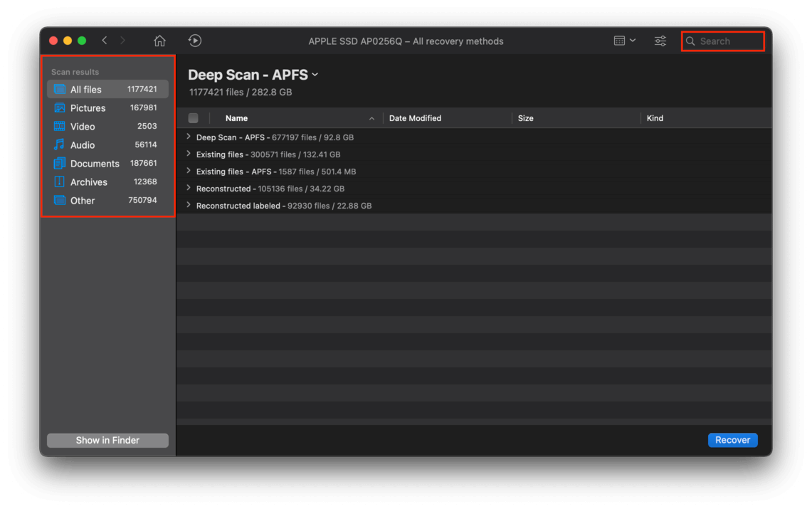Go to the home screen icon
Viewport: 812px width, 509px height.
159,41
